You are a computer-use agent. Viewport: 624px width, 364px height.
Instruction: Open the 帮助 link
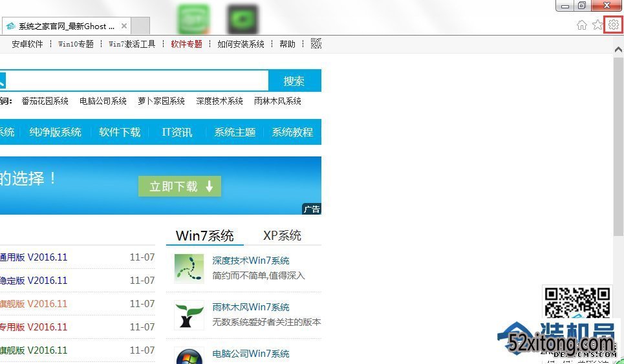point(287,44)
